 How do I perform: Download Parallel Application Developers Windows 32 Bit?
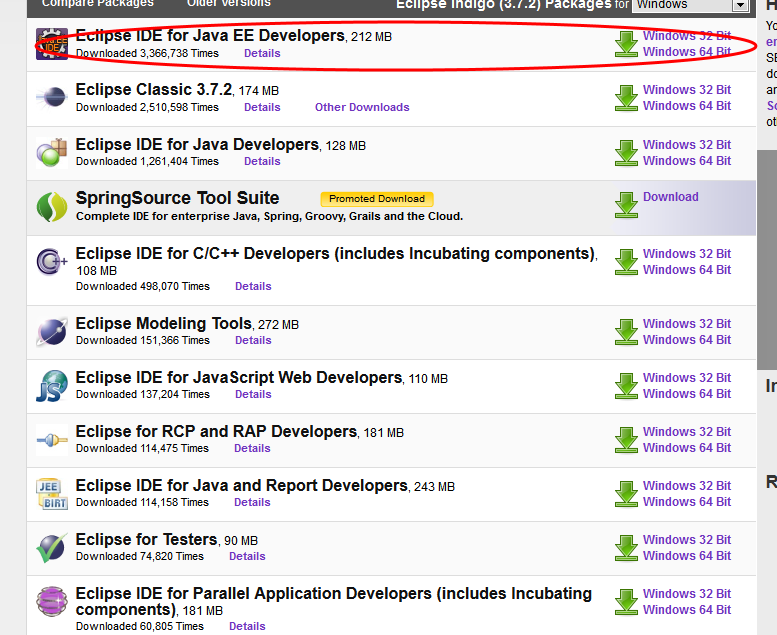(687, 594)
